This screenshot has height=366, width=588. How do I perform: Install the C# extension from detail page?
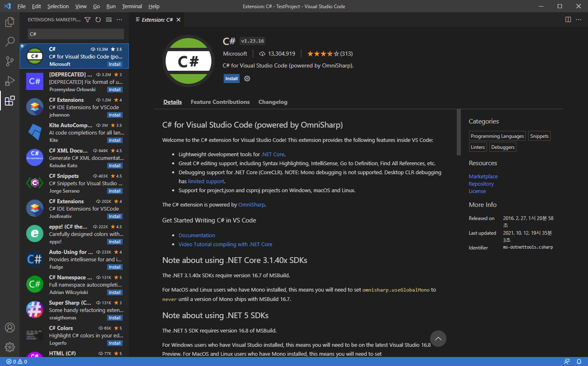tap(231, 79)
